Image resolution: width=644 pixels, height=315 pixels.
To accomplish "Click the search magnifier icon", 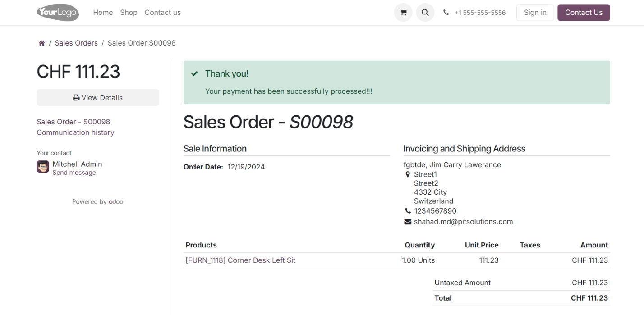I will pyautogui.click(x=425, y=12).
